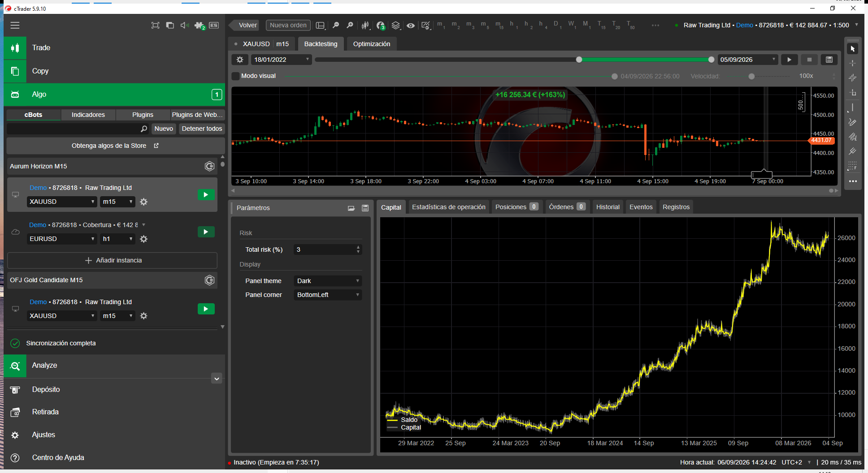Screen dimensions: 868x473
Task: Open settings gear for Aurum Horizon XAUUSD instance
Action: pos(143,202)
